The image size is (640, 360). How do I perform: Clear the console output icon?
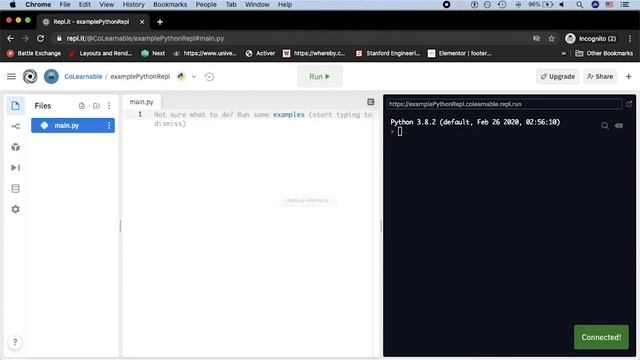619,126
